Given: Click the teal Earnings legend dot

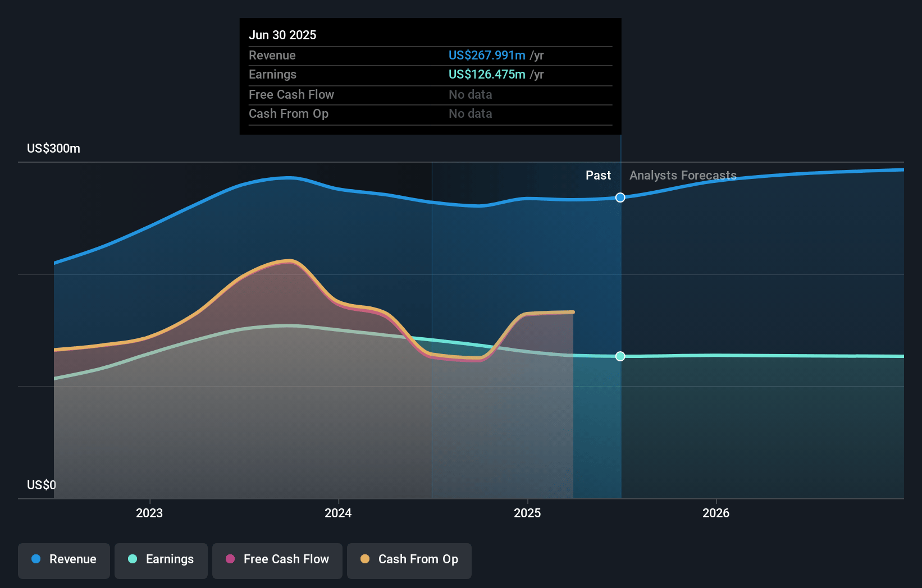Looking at the screenshot, I should pos(133,559).
